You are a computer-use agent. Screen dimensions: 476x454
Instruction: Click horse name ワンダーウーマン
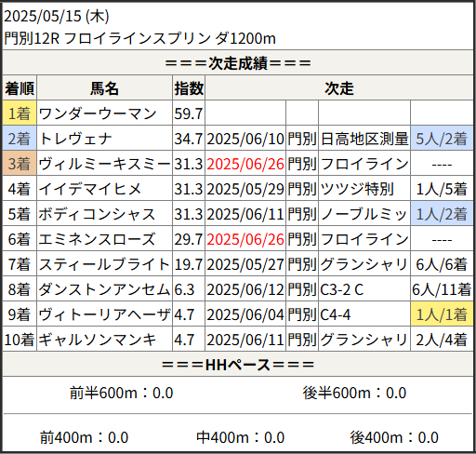(98, 113)
